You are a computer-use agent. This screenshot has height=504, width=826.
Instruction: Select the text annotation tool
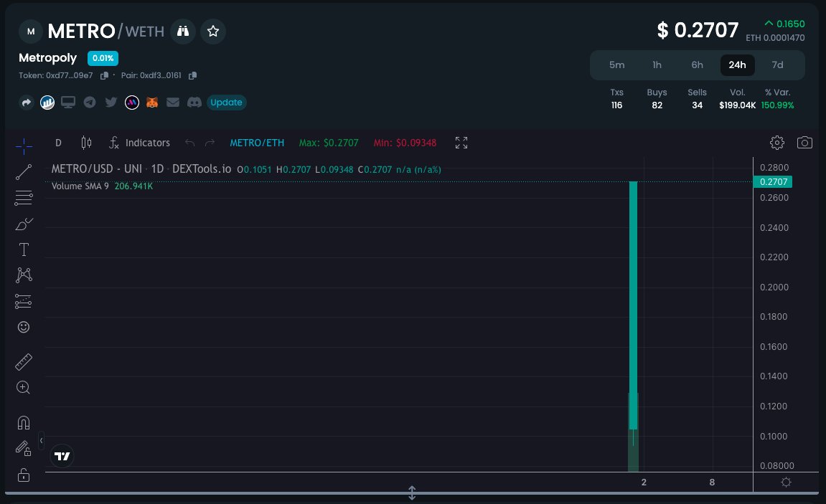point(24,249)
